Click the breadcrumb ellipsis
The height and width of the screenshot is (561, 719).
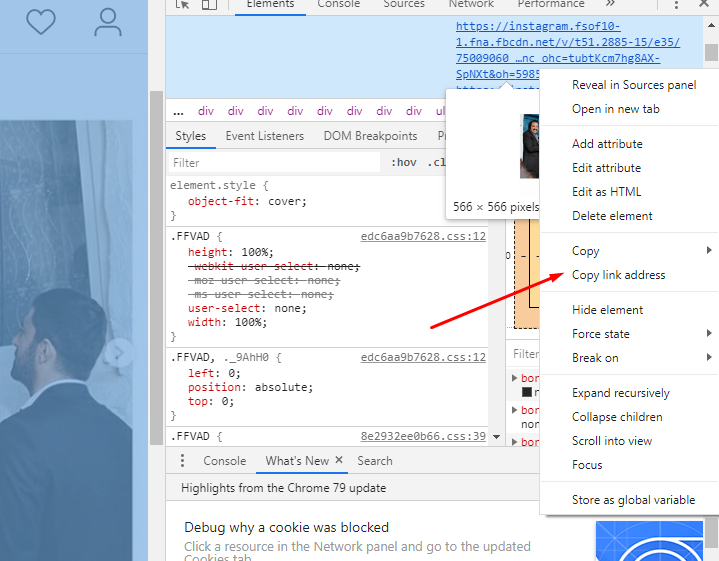point(178,111)
